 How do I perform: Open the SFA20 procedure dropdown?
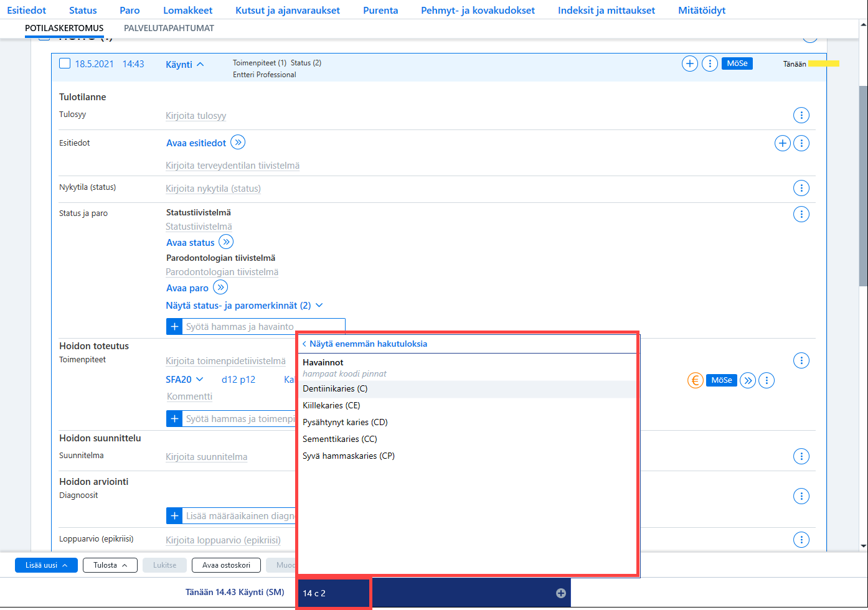click(x=184, y=379)
